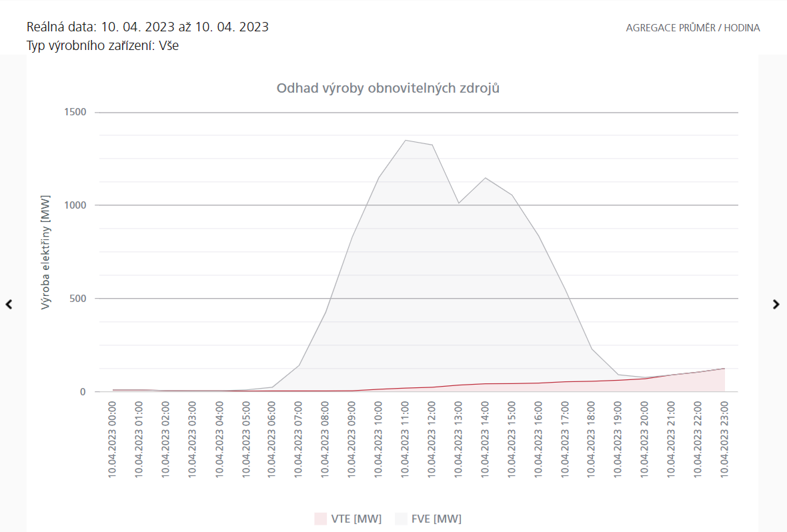Screen dimensions: 787x532
Task: Click the FVE peak data point at 11:00
Action: 405,141
